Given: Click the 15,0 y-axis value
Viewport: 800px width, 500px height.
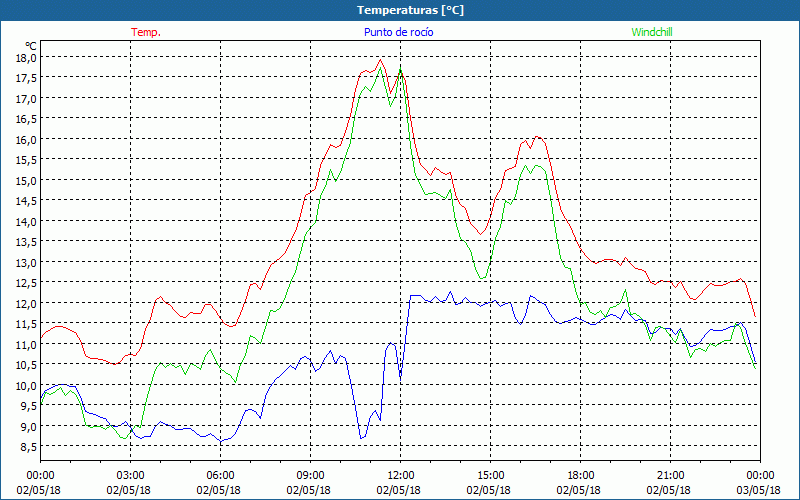Looking at the screenshot, I should 26,181.
